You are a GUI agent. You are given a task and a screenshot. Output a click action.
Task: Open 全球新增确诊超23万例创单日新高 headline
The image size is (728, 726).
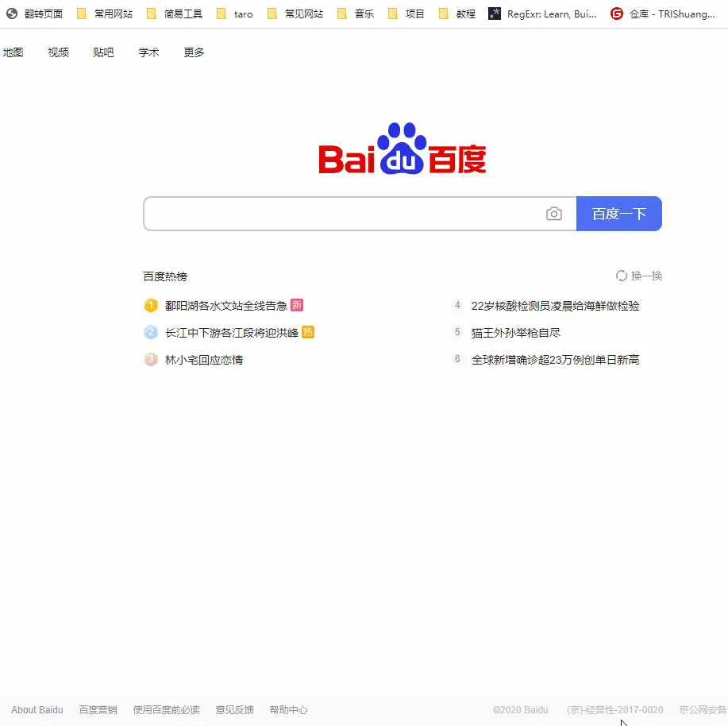click(555, 360)
